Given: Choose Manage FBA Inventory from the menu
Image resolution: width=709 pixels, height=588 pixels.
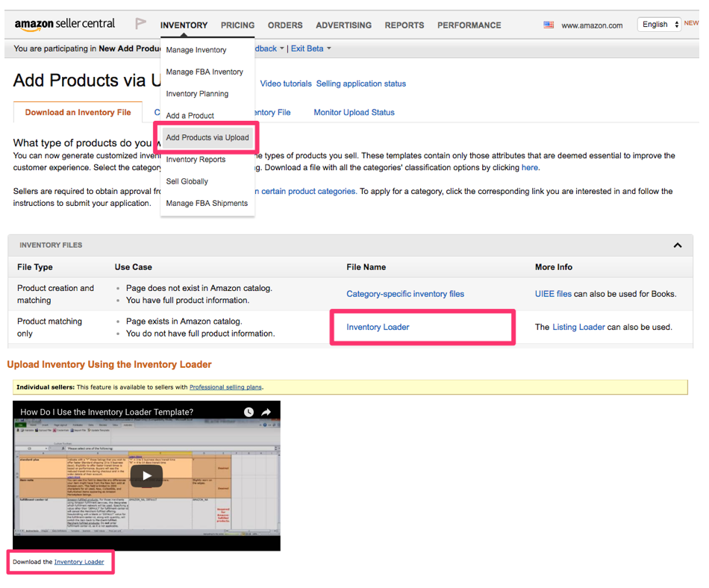Looking at the screenshot, I should click(204, 72).
